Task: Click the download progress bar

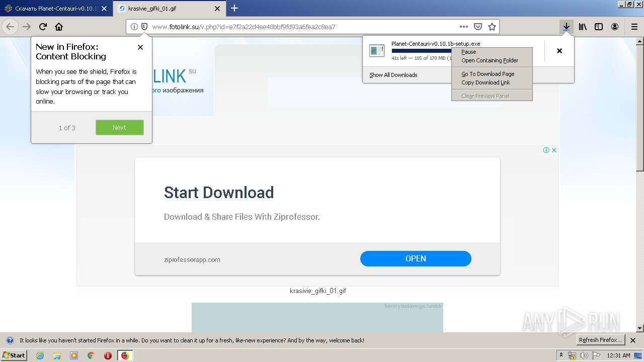Action: tap(422, 51)
